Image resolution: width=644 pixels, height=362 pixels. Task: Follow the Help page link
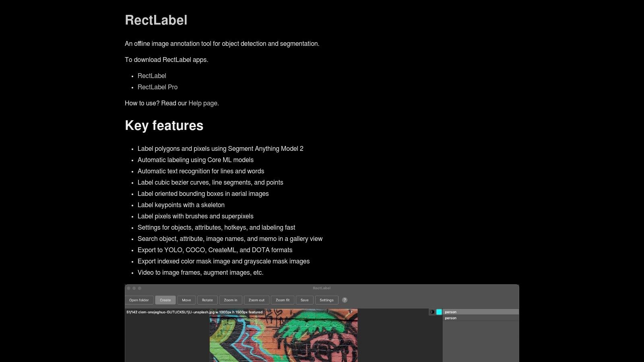[x=203, y=103]
